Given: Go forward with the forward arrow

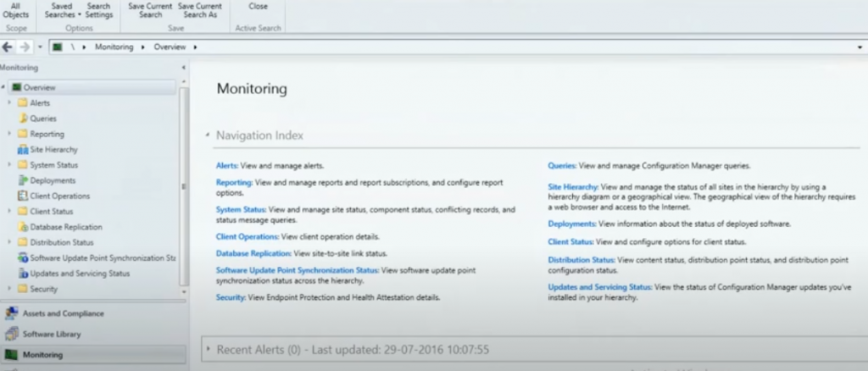Looking at the screenshot, I should (x=25, y=47).
